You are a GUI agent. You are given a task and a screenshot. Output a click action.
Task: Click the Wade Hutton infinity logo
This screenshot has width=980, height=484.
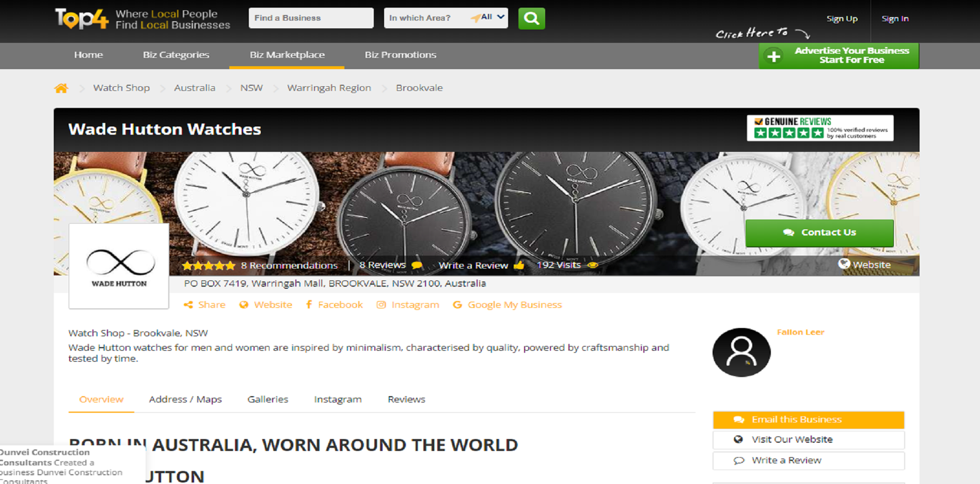(x=119, y=266)
